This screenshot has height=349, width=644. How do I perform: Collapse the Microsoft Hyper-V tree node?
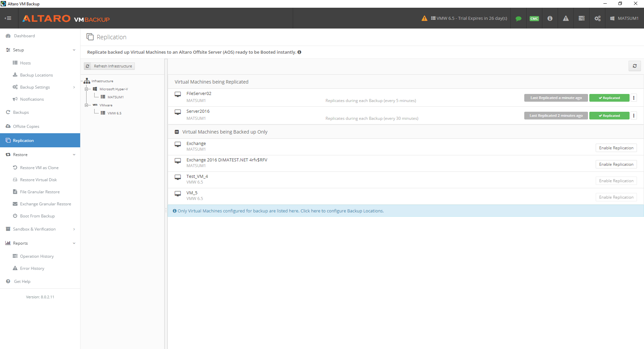[87, 89]
